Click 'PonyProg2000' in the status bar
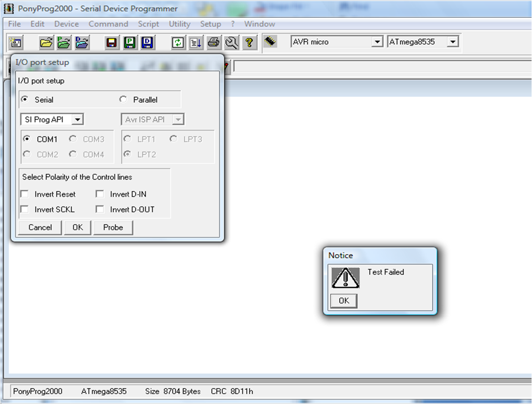The height and width of the screenshot is (404, 532). 38,391
